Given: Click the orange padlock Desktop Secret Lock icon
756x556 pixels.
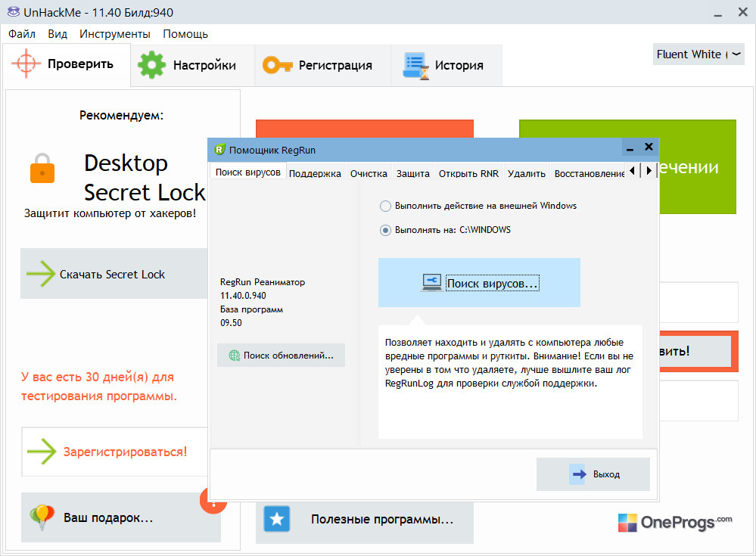Looking at the screenshot, I should pyautogui.click(x=42, y=168).
